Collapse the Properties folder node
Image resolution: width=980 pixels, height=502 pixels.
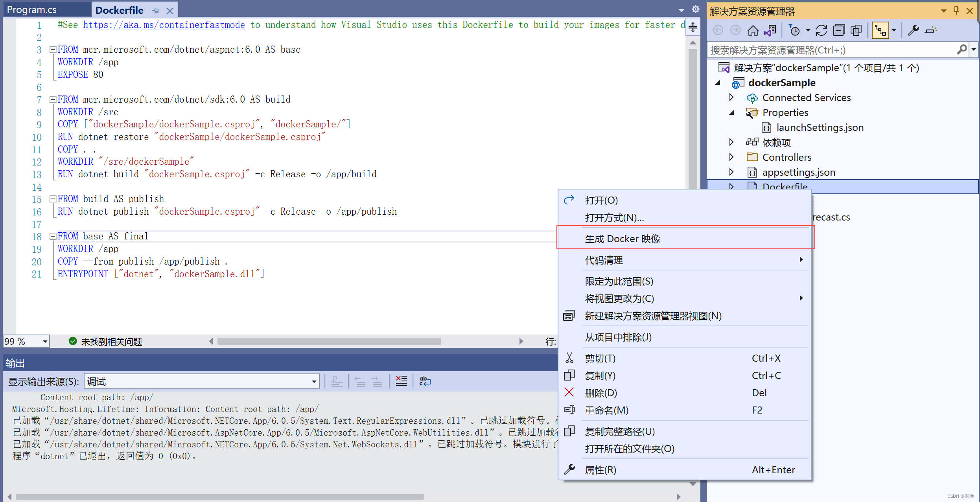point(731,113)
